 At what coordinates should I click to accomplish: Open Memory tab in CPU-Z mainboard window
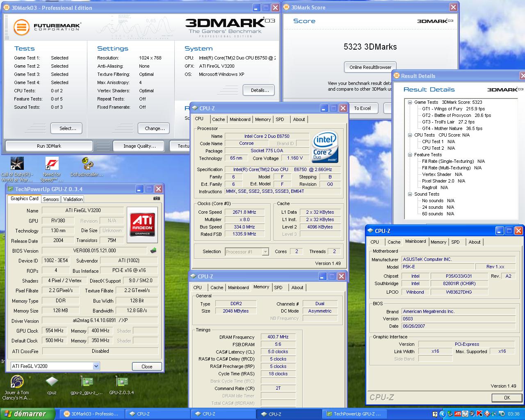click(438, 242)
